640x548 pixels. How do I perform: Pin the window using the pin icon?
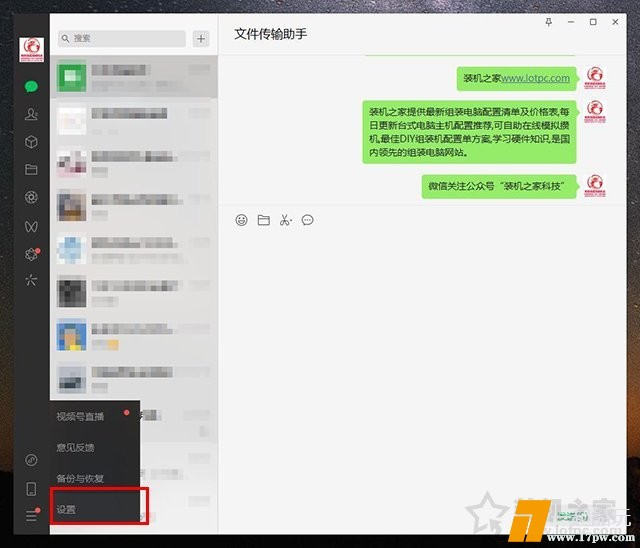pos(549,22)
